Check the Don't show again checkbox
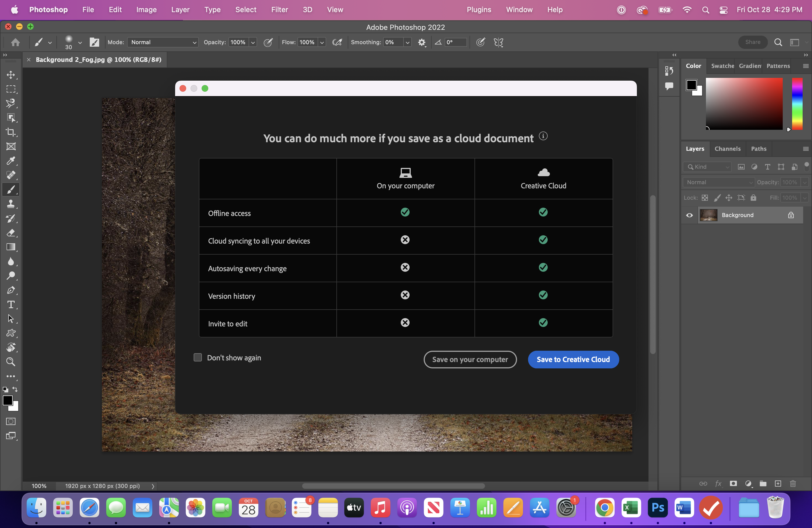 pos(198,357)
